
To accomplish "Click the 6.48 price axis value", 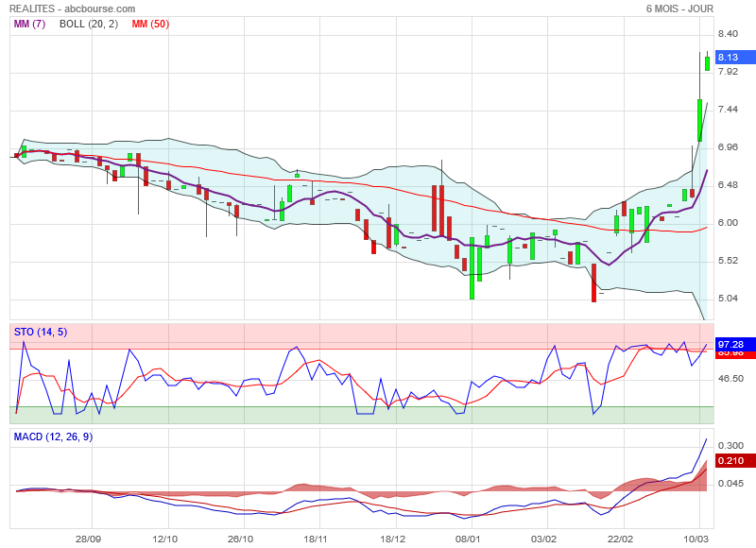I will coord(728,185).
